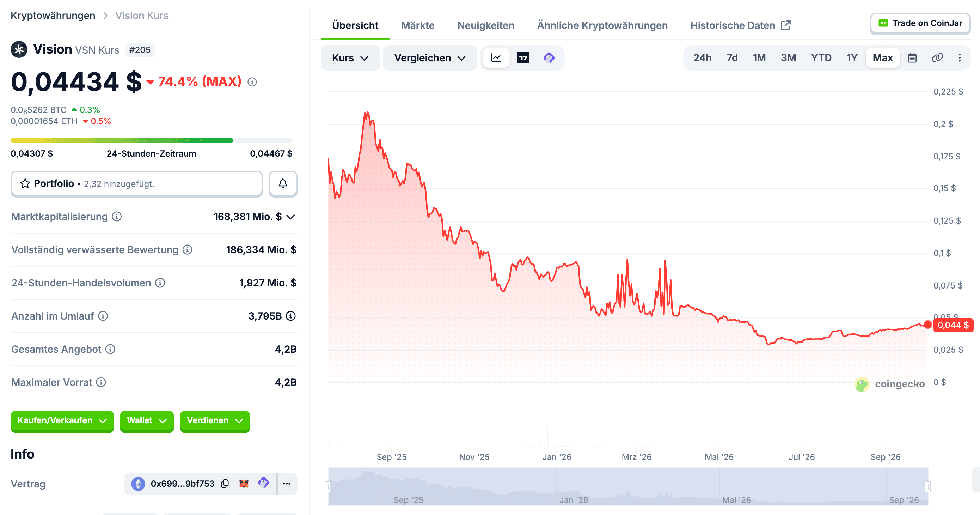
Task: Switch to line chart view icon
Action: click(496, 58)
